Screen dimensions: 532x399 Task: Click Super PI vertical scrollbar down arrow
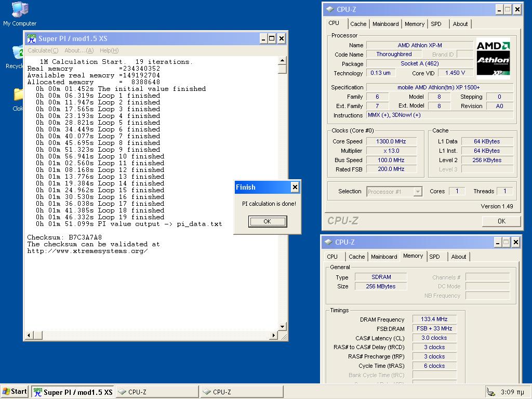pos(282,326)
